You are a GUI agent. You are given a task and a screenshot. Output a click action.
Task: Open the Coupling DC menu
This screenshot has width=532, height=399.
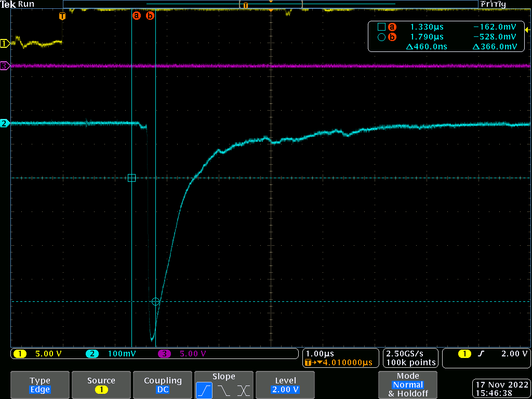tap(163, 384)
